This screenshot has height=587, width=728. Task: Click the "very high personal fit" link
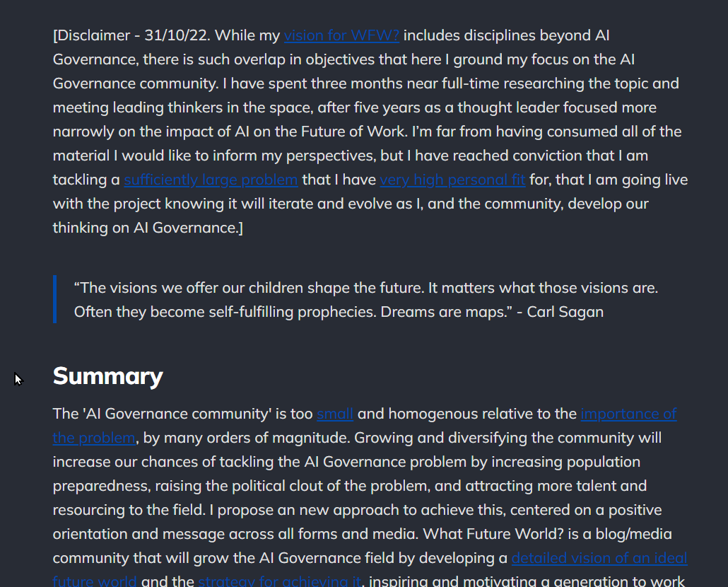coord(452,180)
